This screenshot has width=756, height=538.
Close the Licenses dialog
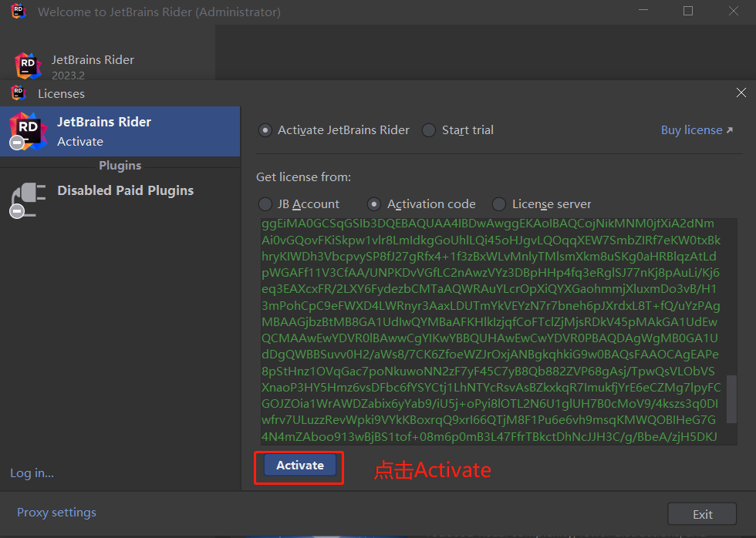741,92
